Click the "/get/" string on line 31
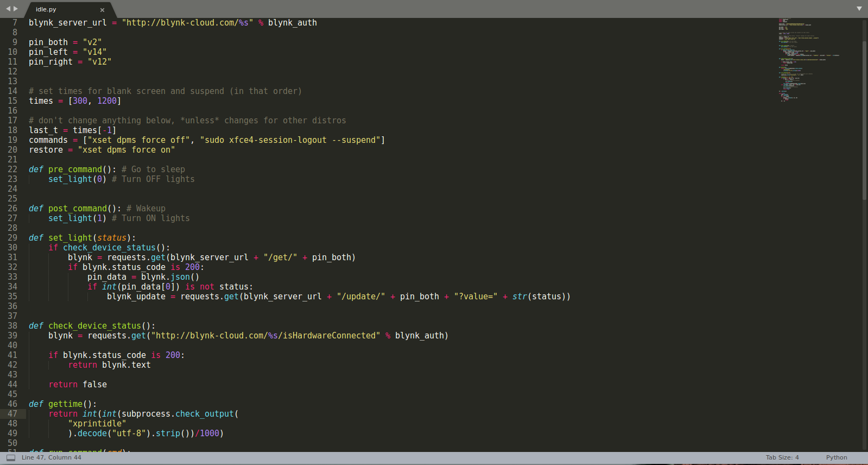Image resolution: width=868 pixels, height=465 pixels. click(280, 257)
